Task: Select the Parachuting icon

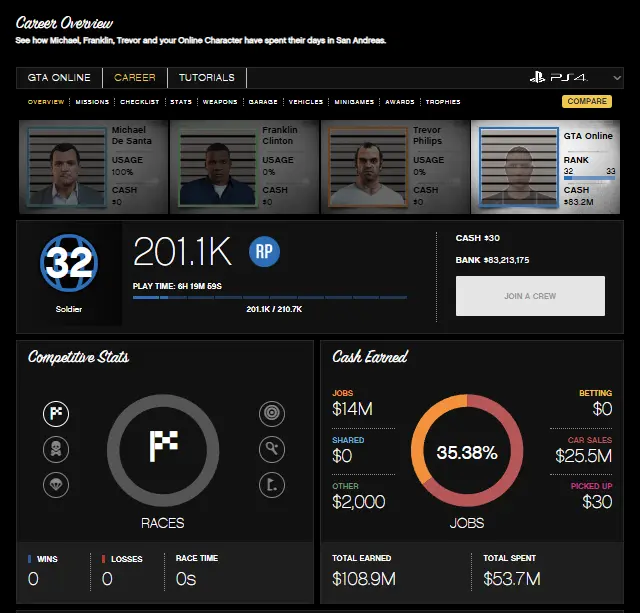Action: (x=56, y=485)
